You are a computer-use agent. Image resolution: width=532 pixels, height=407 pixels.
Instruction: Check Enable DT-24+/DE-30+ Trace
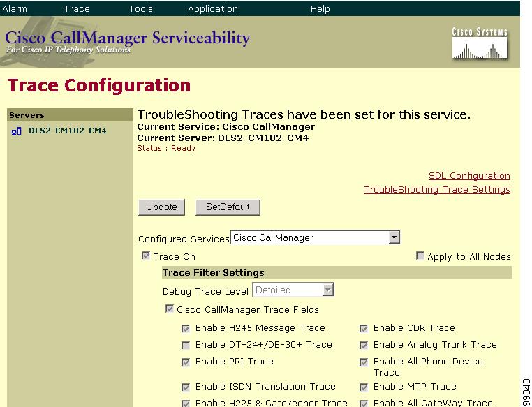(186, 346)
